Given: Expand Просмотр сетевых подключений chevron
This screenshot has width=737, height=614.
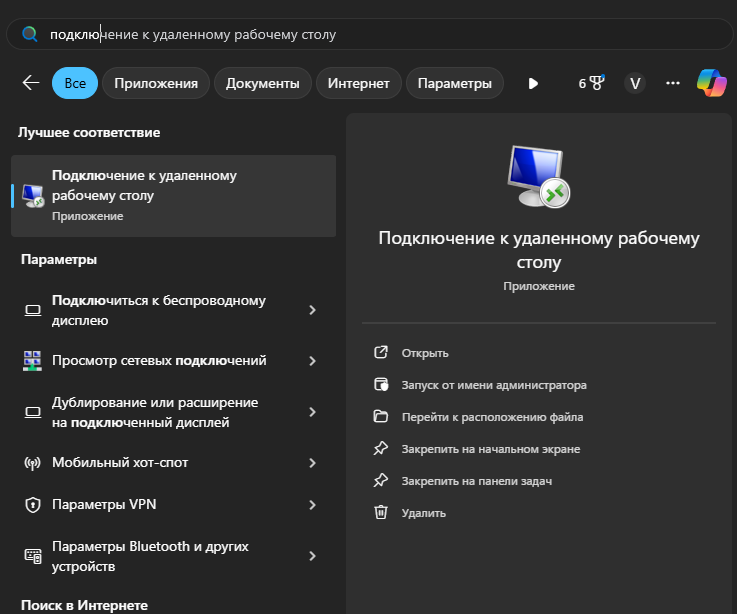Looking at the screenshot, I should point(313,361).
